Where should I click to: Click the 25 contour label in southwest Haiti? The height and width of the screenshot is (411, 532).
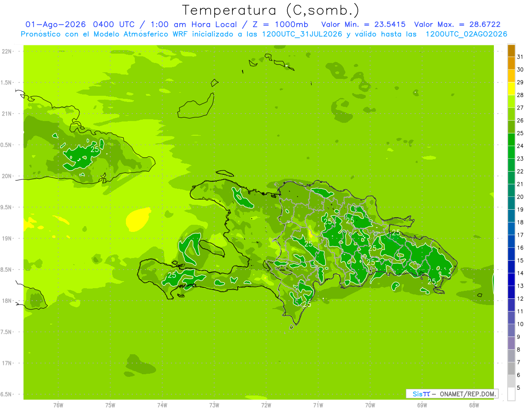pos(172,275)
